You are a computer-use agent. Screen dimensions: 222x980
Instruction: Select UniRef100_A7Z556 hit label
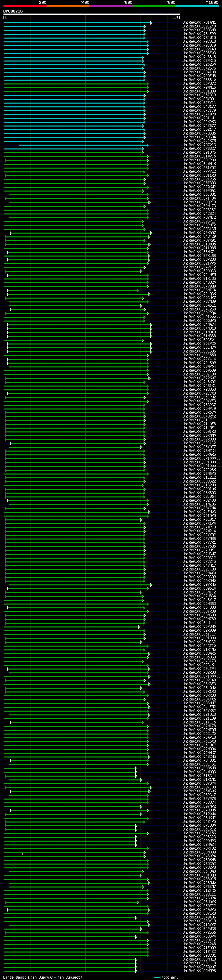[x=199, y=933]
